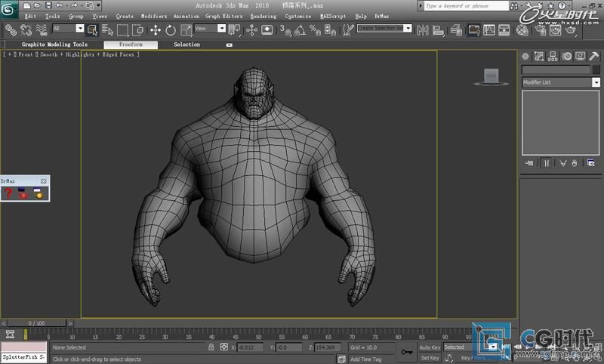The height and width of the screenshot is (364, 604).
Task: Click the Select and Manipulate icon
Action: [252, 29]
